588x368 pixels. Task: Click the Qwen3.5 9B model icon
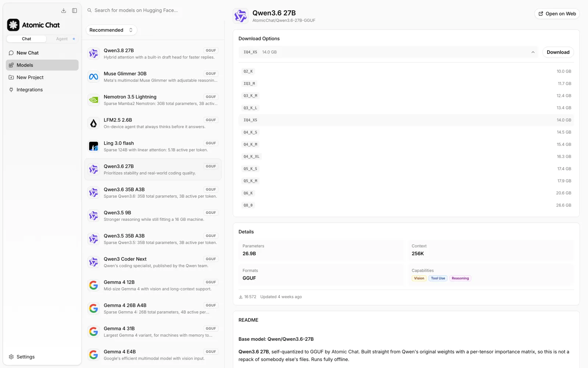point(94,216)
